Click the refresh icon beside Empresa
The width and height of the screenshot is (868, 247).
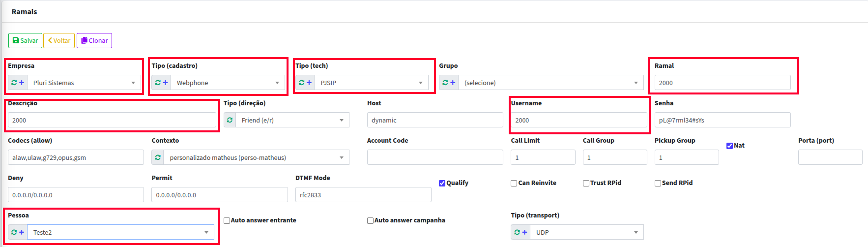point(14,83)
